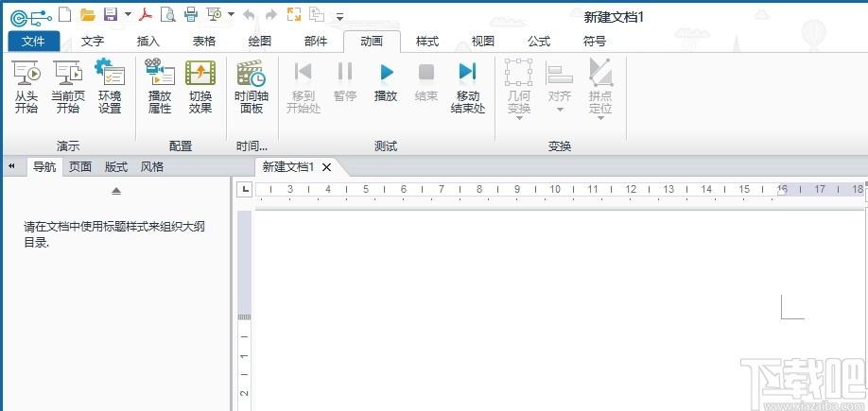Image resolution: width=868 pixels, height=411 pixels.
Task: Switch to the 公式 ribbon tab
Action: (539, 41)
